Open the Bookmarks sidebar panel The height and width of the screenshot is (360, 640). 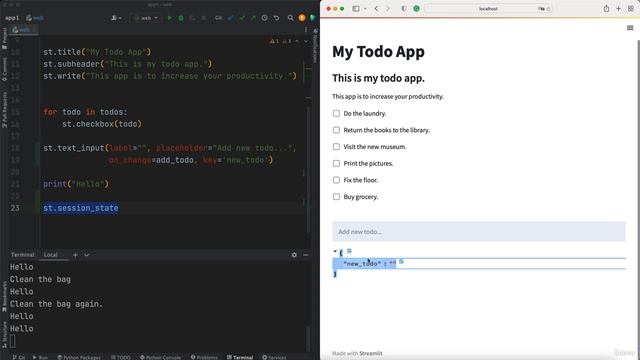click(4, 297)
